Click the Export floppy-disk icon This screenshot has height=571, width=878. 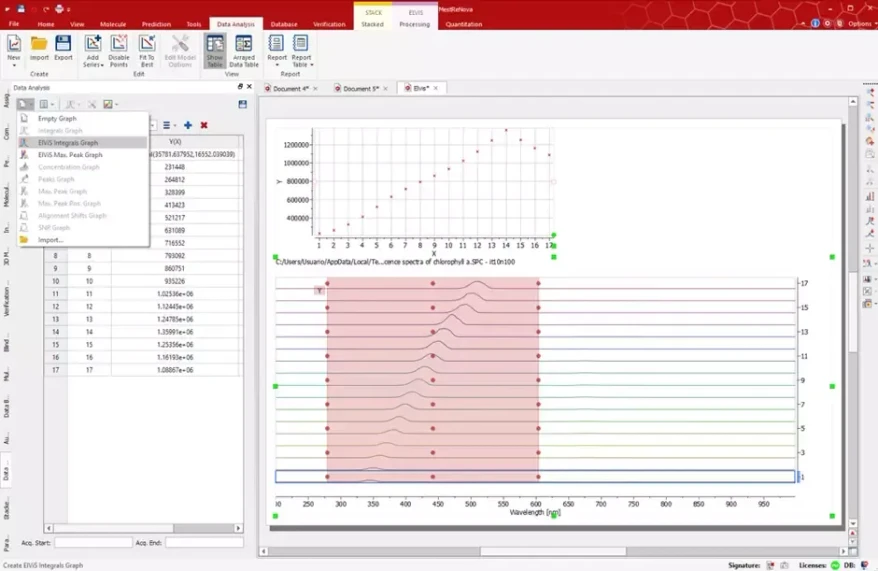point(63,44)
